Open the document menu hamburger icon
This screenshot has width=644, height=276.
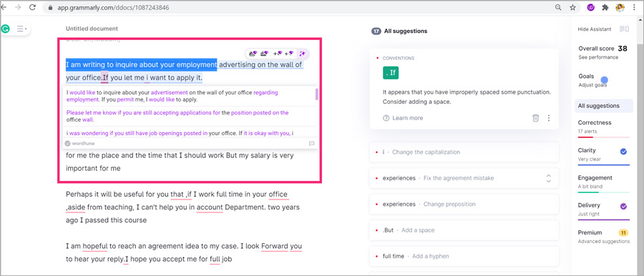pyautogui.click(x=21, y=29)
